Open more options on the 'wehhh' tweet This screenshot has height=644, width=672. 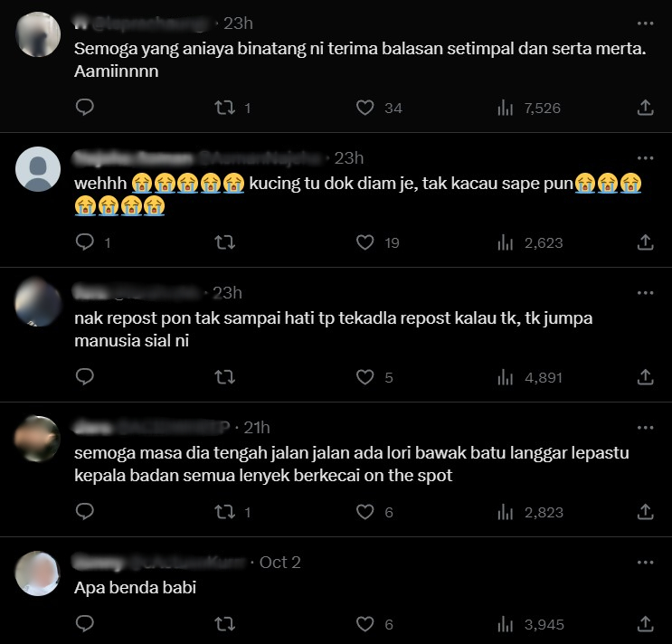tap(645, 158)
